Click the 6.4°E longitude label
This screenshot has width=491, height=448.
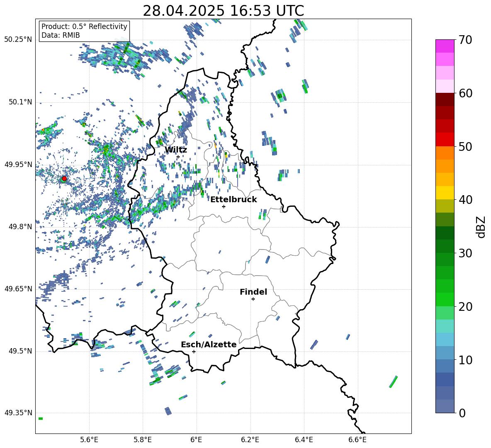pyautogui.click(x=304, y=440)
